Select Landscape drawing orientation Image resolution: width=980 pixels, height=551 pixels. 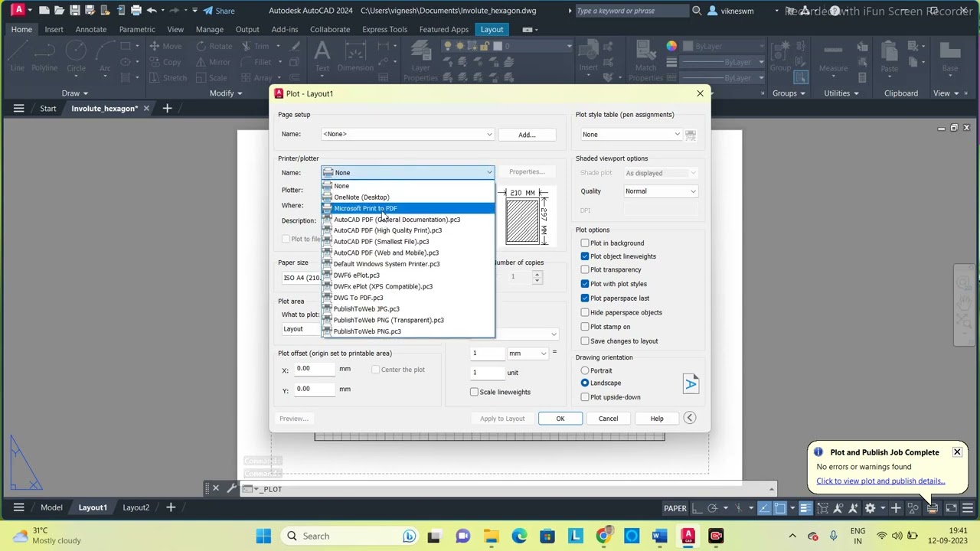pos(585,383)
